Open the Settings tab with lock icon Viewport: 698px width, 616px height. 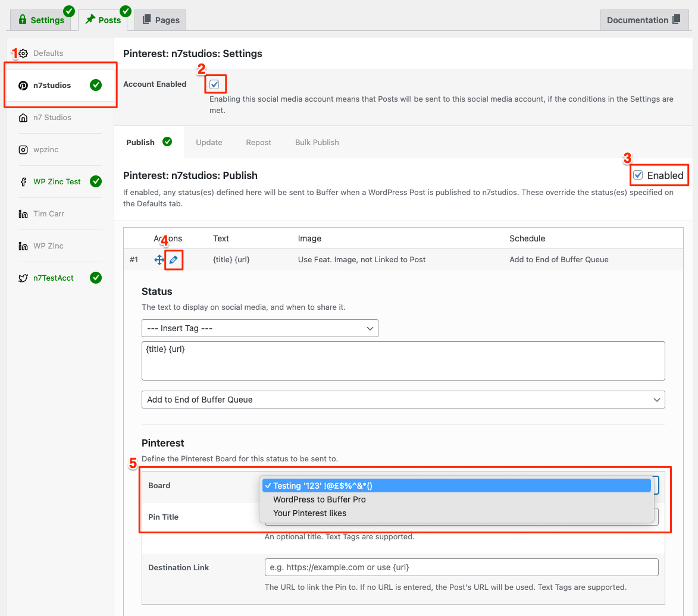pos(41,20)
